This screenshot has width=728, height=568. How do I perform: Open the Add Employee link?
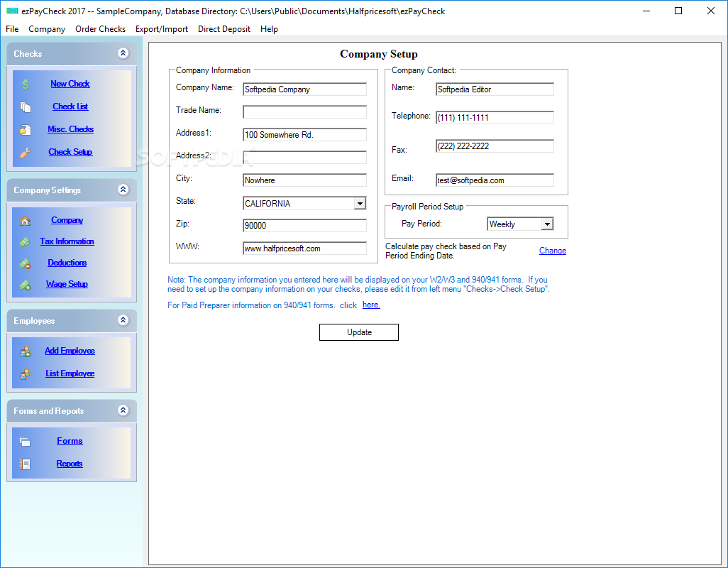pos(70,351)
